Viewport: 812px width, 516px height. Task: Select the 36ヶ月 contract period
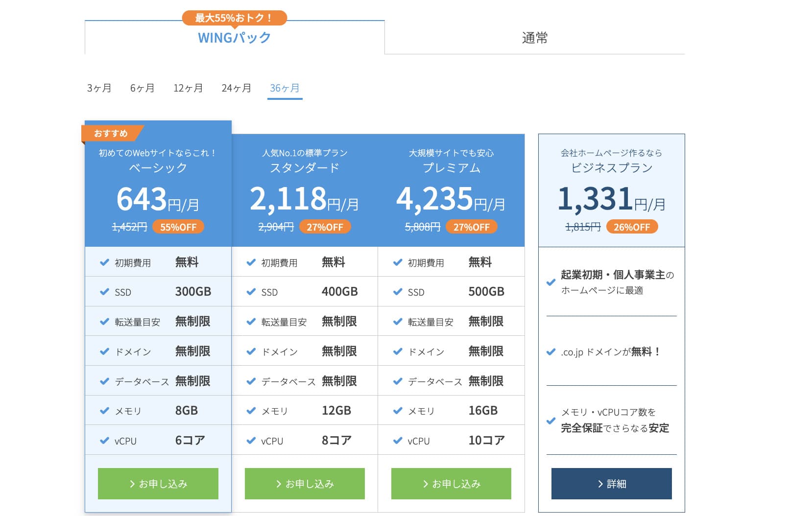pos(285,88)
